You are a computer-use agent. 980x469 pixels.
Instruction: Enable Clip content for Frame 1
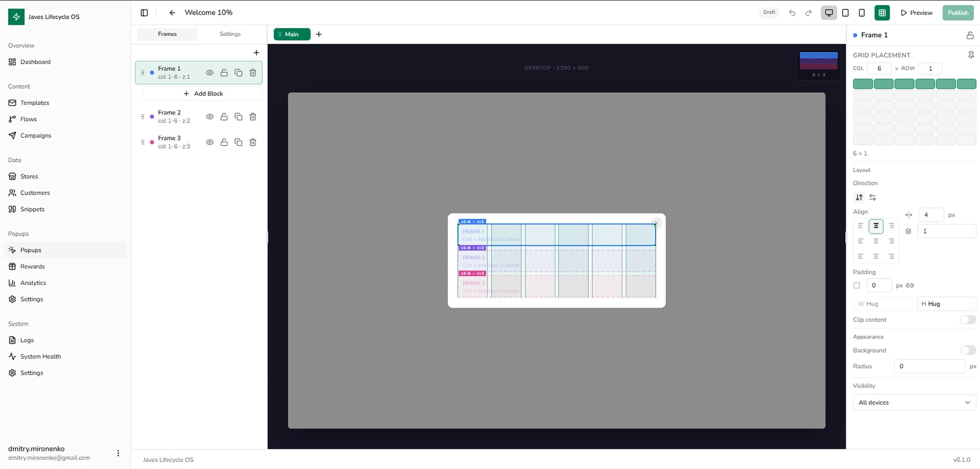[x=968, y=320]
